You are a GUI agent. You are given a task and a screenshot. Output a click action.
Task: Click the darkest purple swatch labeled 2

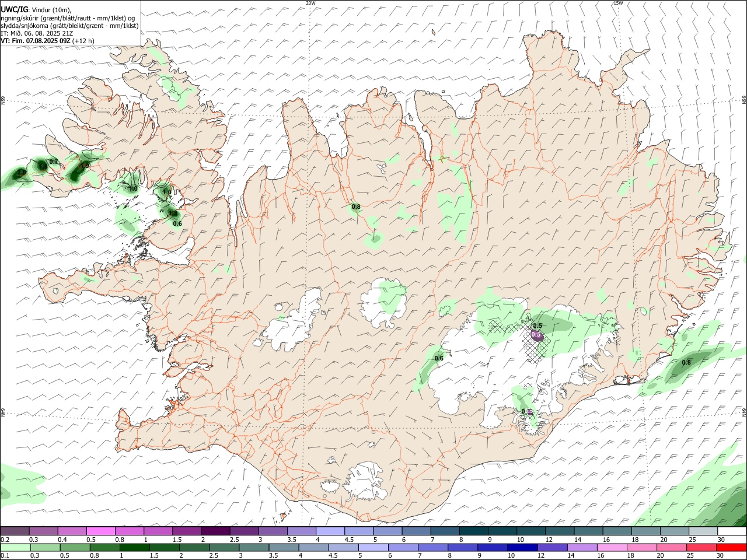[215, 531]
